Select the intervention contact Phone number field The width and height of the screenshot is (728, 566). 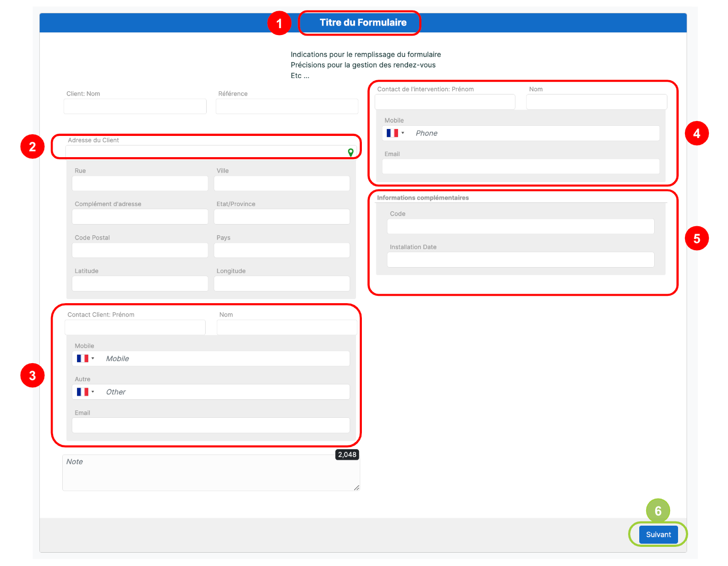pos(534,133)
